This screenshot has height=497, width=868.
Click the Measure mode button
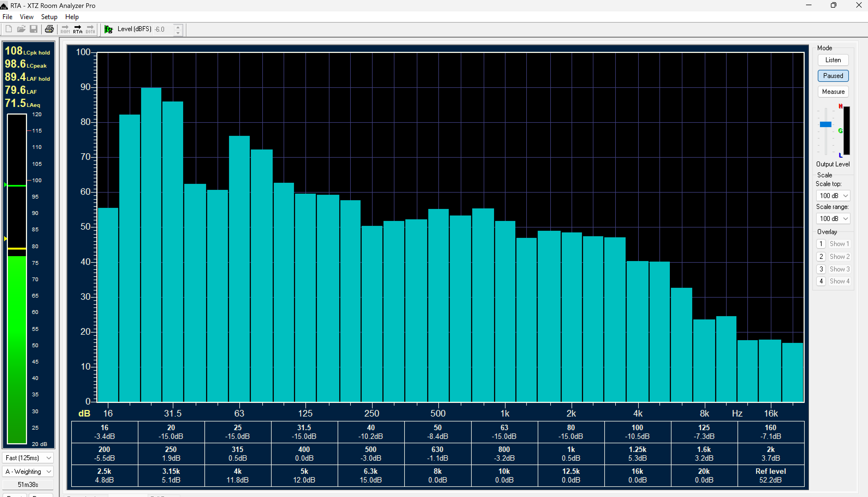click(833, 91)
